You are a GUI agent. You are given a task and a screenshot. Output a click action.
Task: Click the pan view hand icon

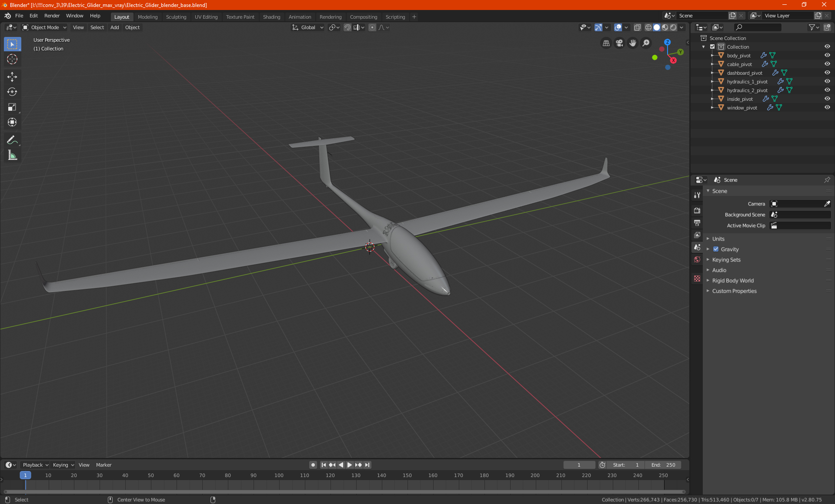coord(633,43)
